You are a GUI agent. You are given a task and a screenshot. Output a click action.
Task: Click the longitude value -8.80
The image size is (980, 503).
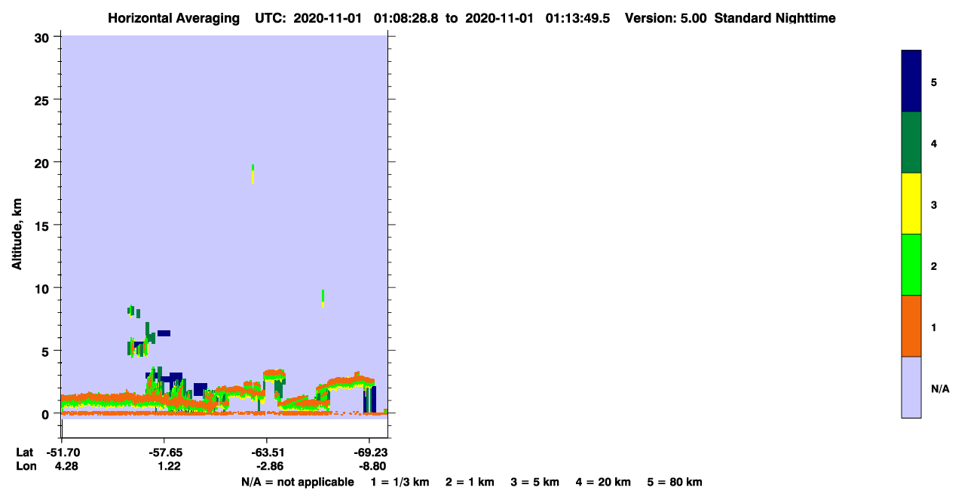tap(371, 466)
